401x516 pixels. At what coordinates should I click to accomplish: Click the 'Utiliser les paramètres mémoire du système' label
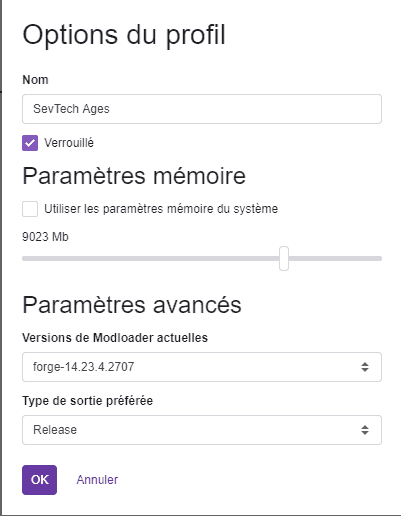pyautogui.click(x=161, y=209)
